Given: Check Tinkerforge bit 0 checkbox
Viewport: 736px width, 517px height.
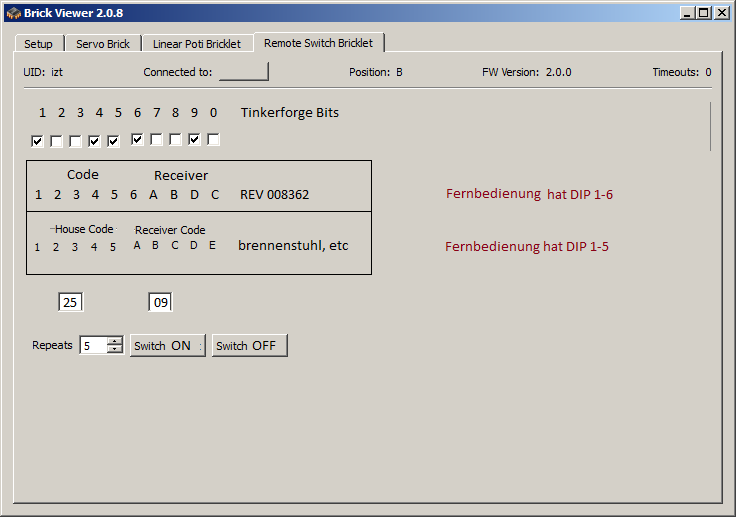Looking at the screenshot, I should coord(213,139).
